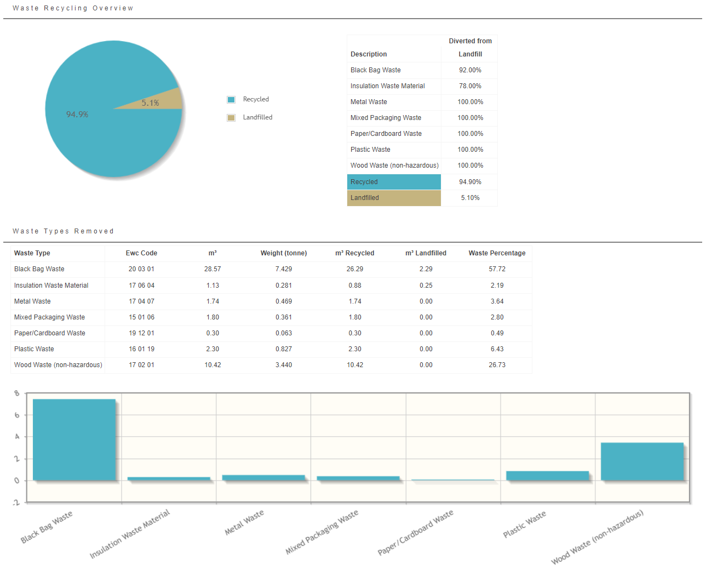706x588 pixels.
Task: Click the Wood Waste (non-hazardous) bar
Action: (x=642, y=461)
